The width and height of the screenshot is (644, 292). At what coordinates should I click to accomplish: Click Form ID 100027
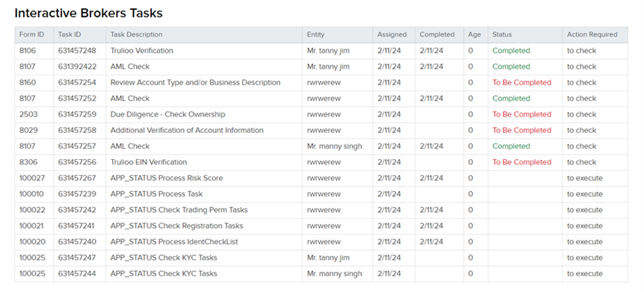click(31, 178)
